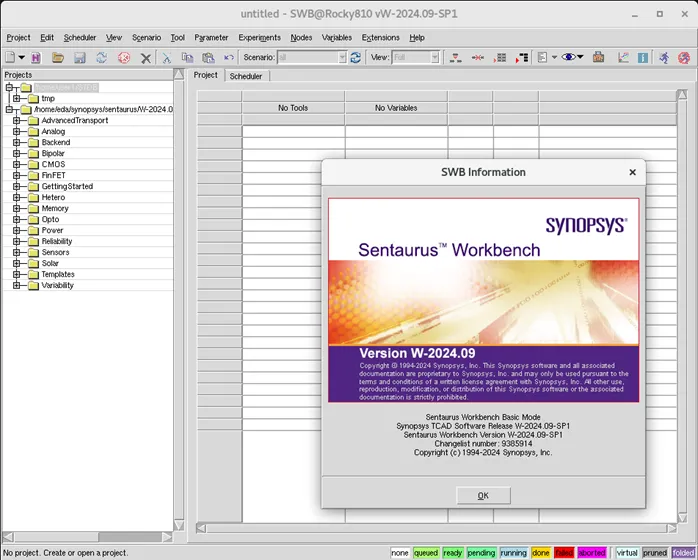Click the Copy icon in toolbar
Image resolution: width=698 pixels, height=560 pixels.
pos(187,57)
